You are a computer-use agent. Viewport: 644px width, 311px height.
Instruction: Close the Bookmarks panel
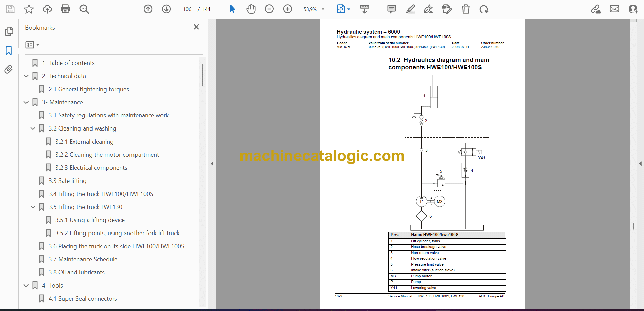196,27
